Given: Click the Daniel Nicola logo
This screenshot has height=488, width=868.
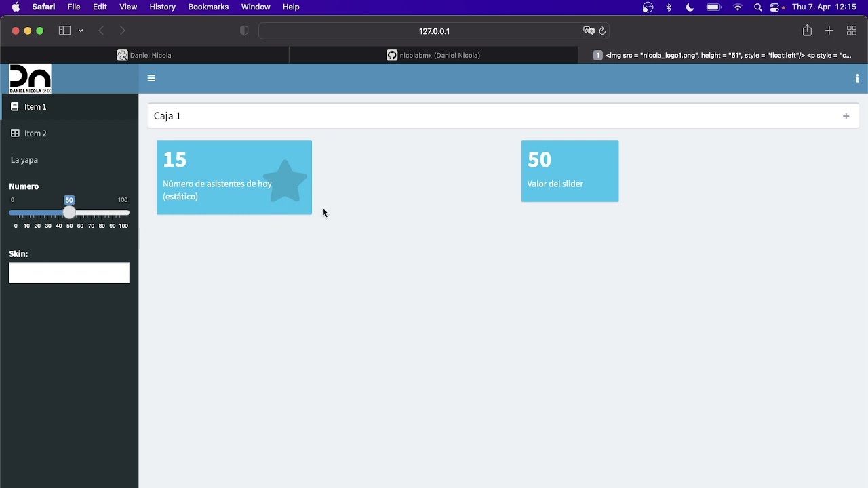Looking at the screenshot, I should pos(30,79).
